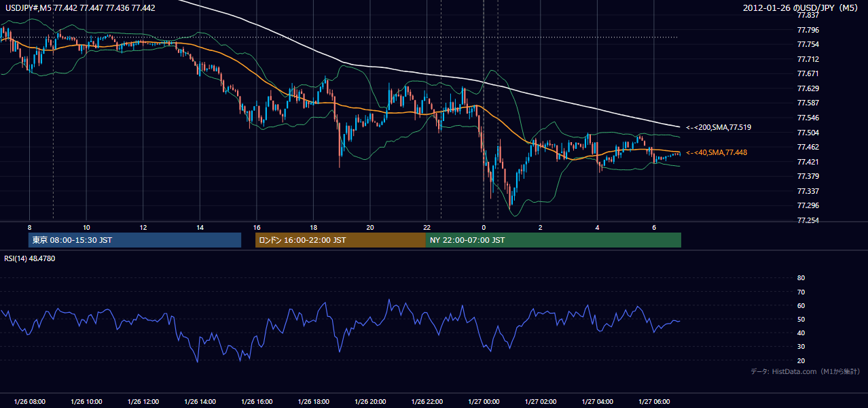Click the 77.629 price axis label
This screenshot has width=868, height=408.
[x=808, y=88]
